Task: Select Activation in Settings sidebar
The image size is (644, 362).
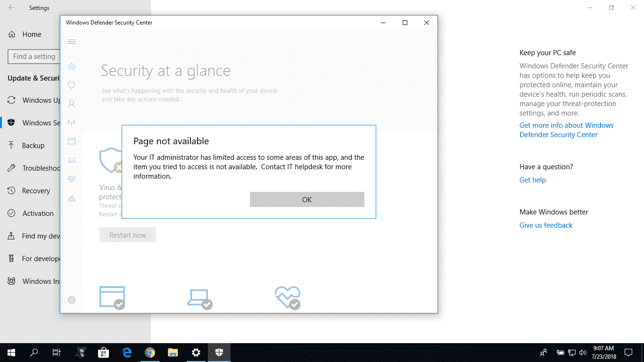Action: point(31,214)
